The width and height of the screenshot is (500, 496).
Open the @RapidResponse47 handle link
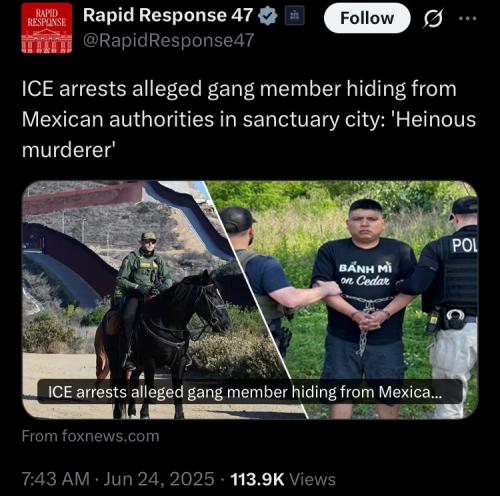point(169,41)
